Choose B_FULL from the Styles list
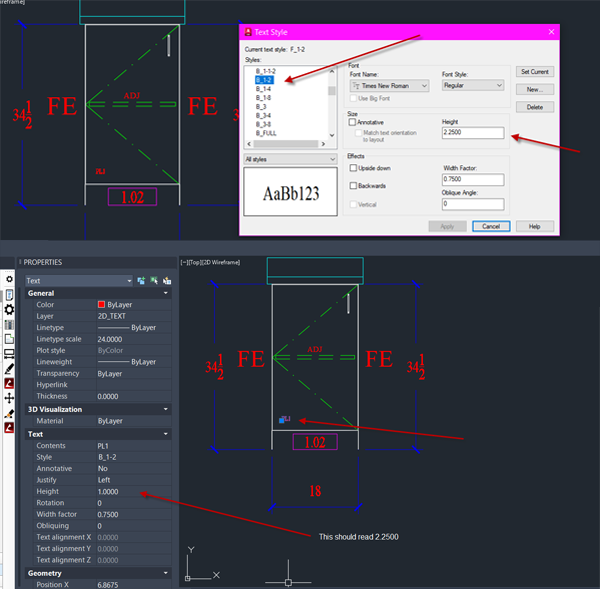 point(266,132)
